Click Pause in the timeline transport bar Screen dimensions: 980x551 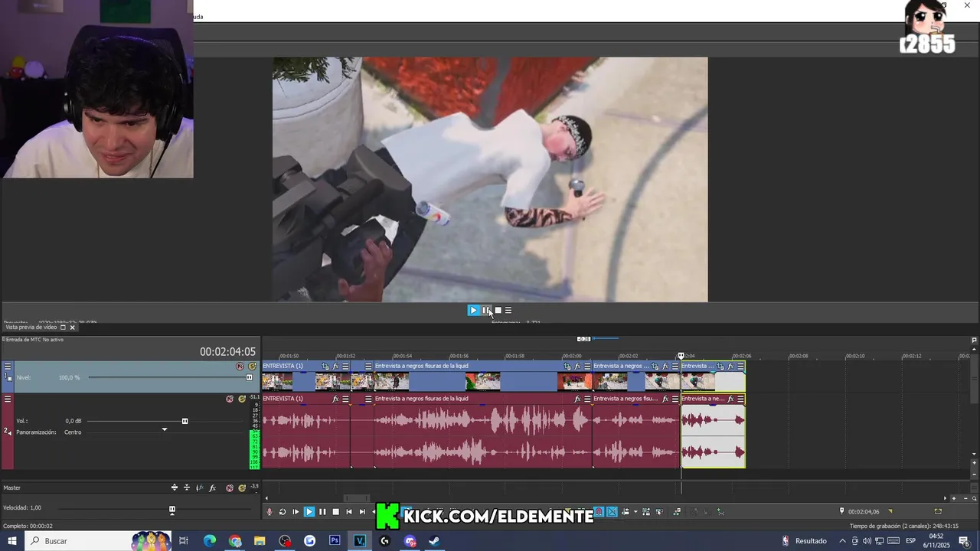(x=322, y=512)
